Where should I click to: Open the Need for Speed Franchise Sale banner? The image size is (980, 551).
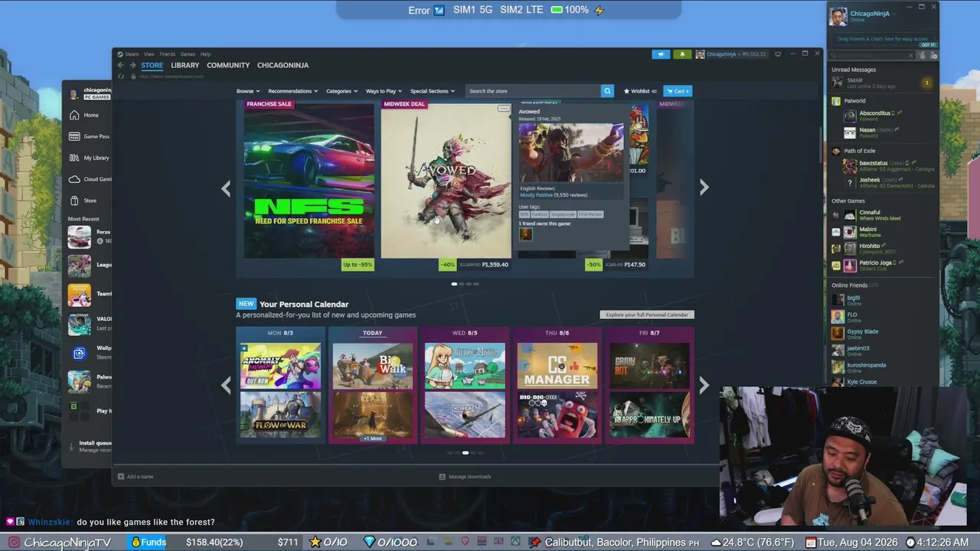click(309, 181)
